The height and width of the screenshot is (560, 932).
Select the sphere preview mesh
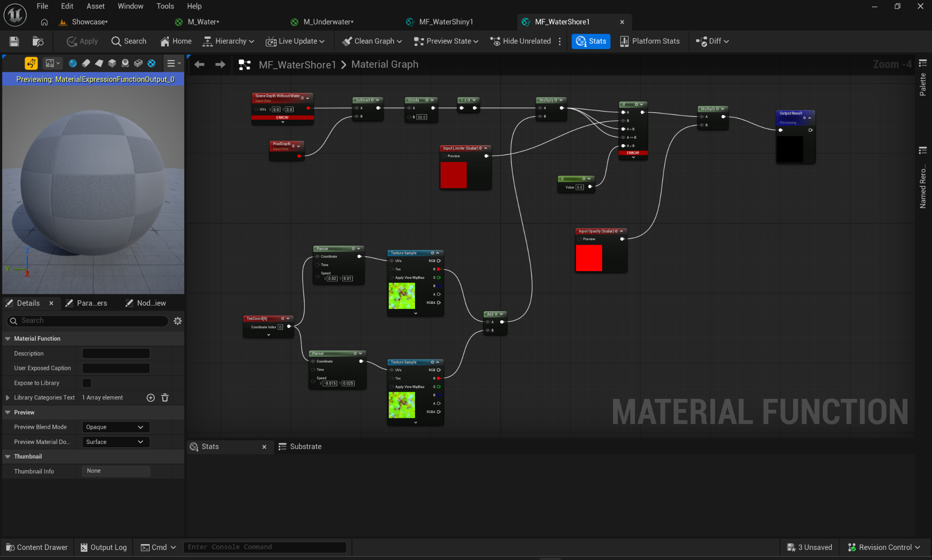(x=72, y=63)
